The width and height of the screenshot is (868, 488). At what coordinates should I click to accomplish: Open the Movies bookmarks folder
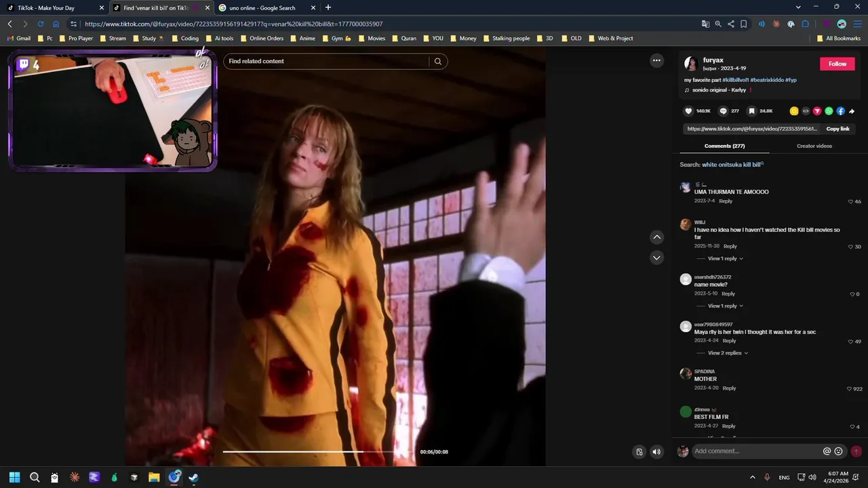(372, 39)
